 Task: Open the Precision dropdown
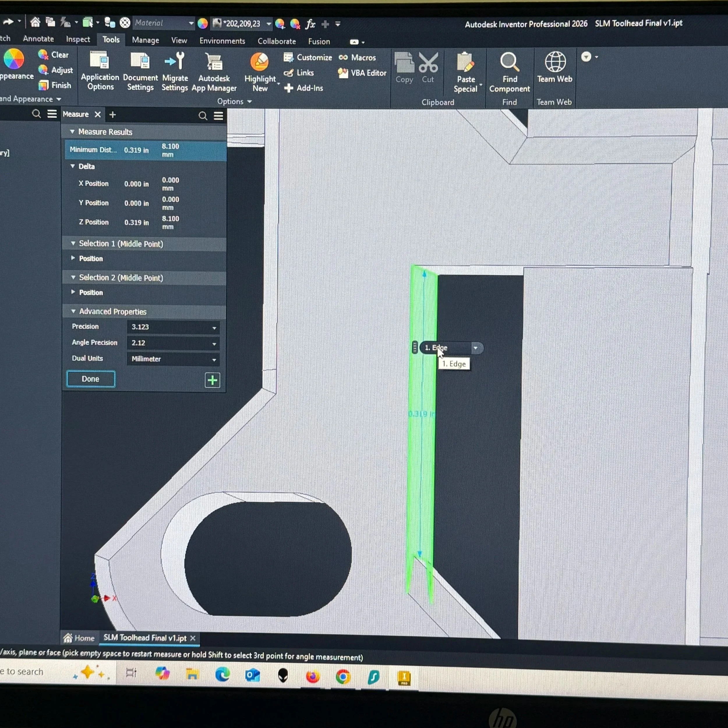tap(214, 327)
